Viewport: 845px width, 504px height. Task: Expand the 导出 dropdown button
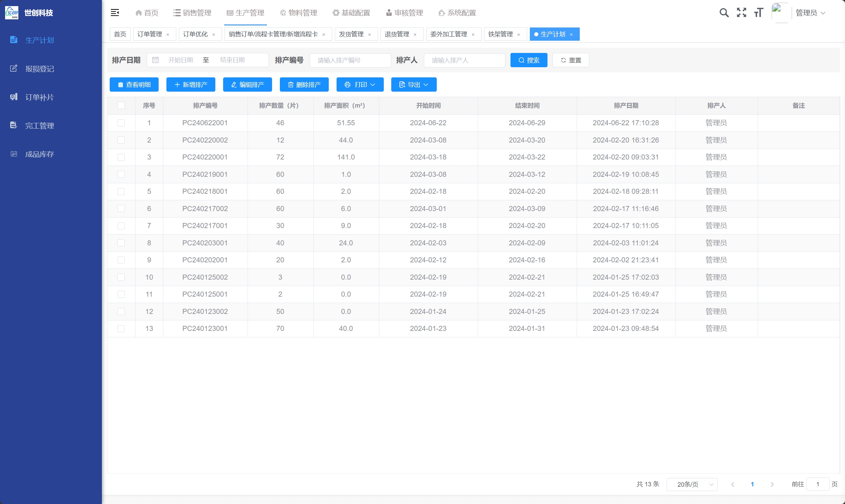coord(414,85)
